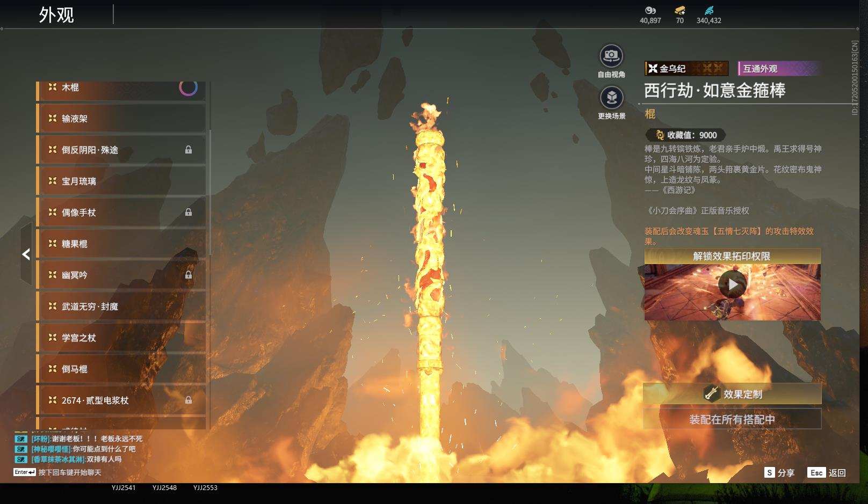This screenshot has height=504, width=868.
Task: Select the 学宫之杖 skin
Action: [x=121, y=338]
